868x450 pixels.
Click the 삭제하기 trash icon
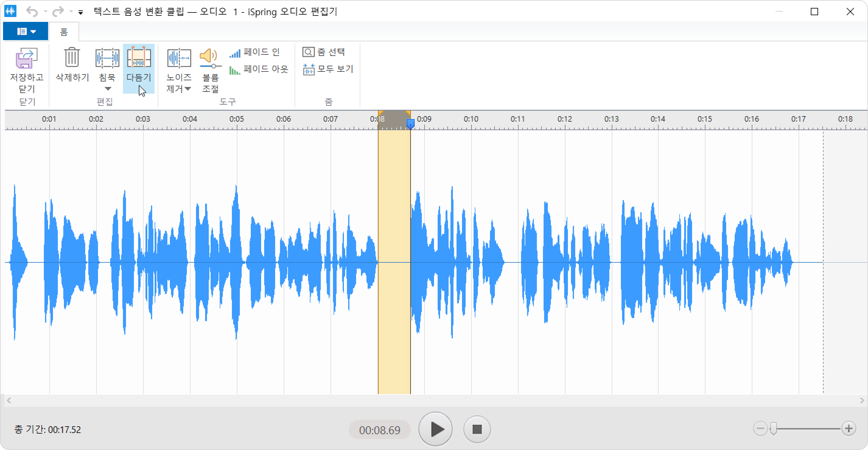(x=72, y=57)
